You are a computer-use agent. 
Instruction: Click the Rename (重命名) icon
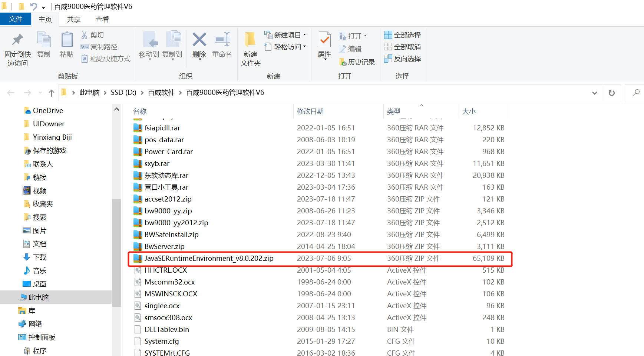coord(222,40)
